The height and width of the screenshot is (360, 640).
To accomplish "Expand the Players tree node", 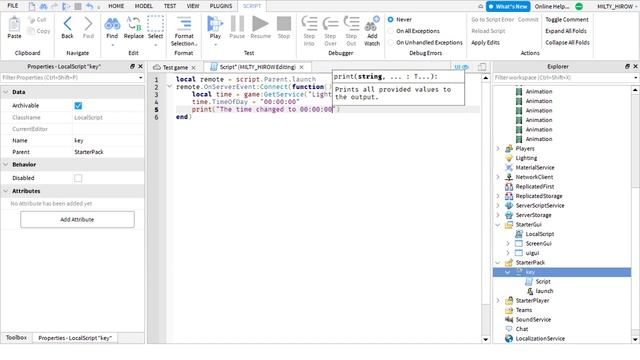I will [x=498, y=149].
